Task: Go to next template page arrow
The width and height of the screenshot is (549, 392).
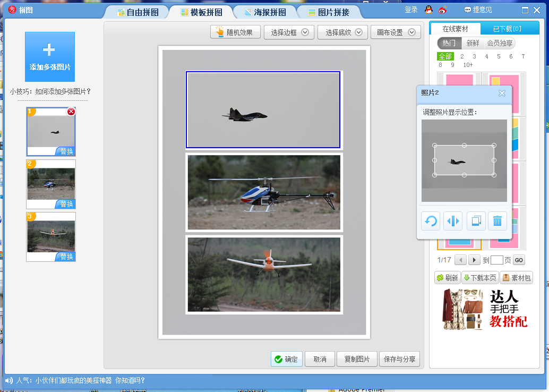Action: [x=474, y=260]
